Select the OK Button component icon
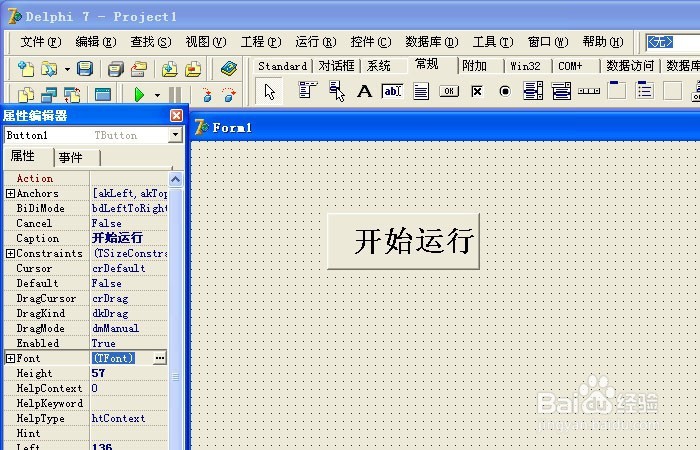This screenshot has width=700, height=450. 449,91
